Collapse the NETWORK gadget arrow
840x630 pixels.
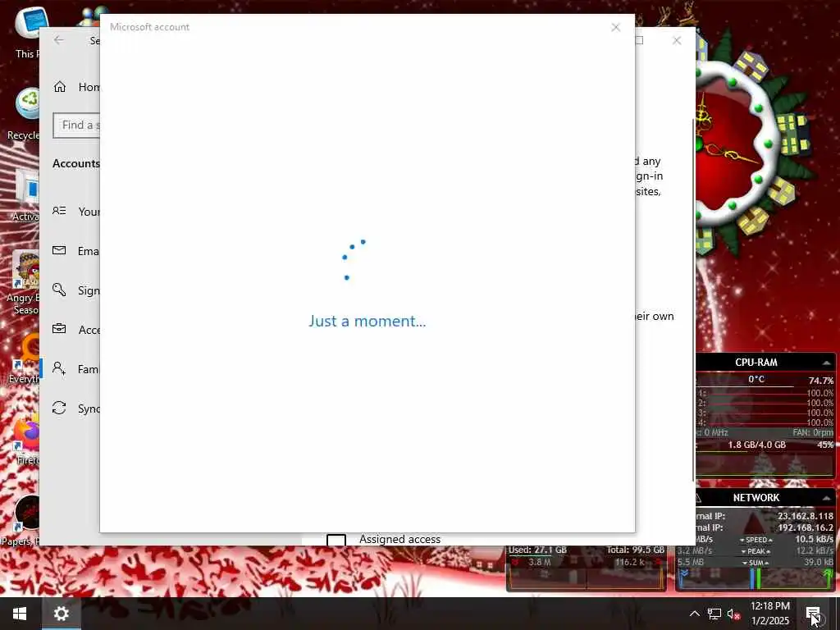click(827, 498)
